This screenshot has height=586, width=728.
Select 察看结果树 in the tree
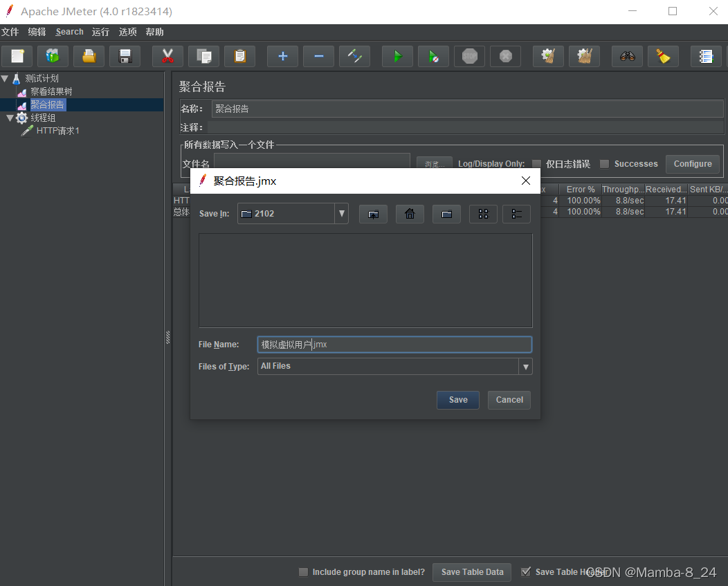(x=51, y=91)
